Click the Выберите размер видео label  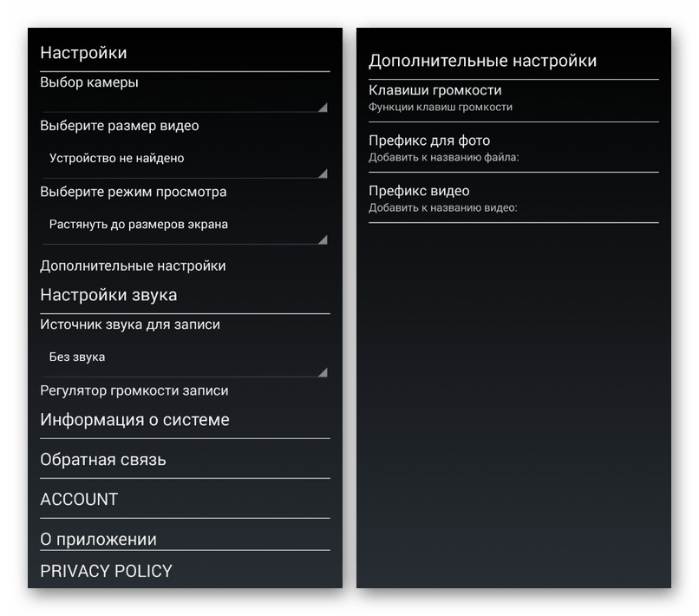[120, 126]
